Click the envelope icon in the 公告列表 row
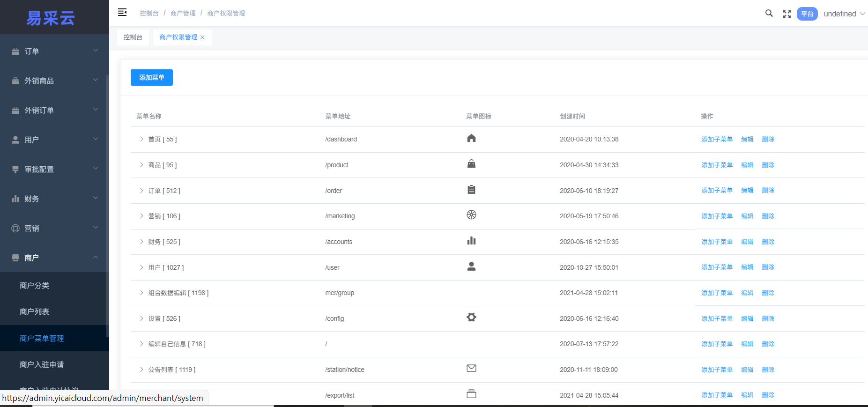Screen dimensions: 868x407 pyautogui.click(x=471, y=369)
